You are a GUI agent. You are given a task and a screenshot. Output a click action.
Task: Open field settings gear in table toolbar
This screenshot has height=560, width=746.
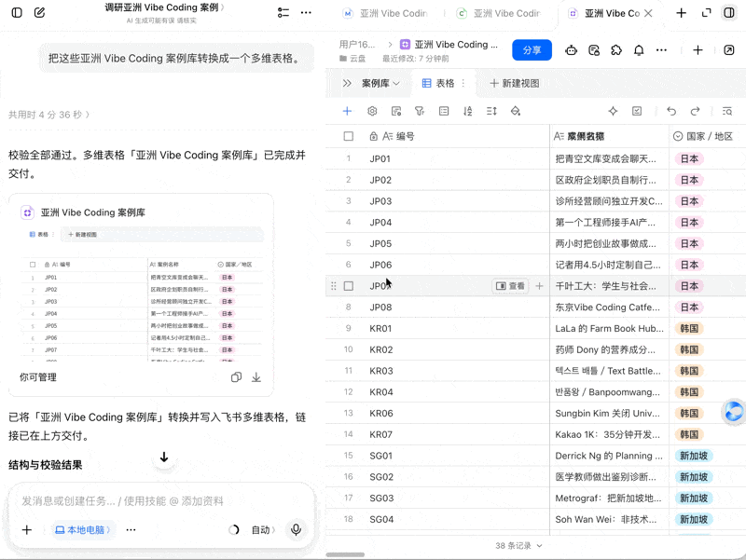[x=372, y=111]
